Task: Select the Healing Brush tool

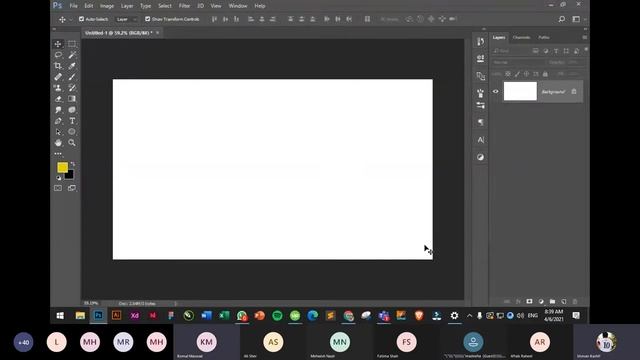Action: pos(58,77)
